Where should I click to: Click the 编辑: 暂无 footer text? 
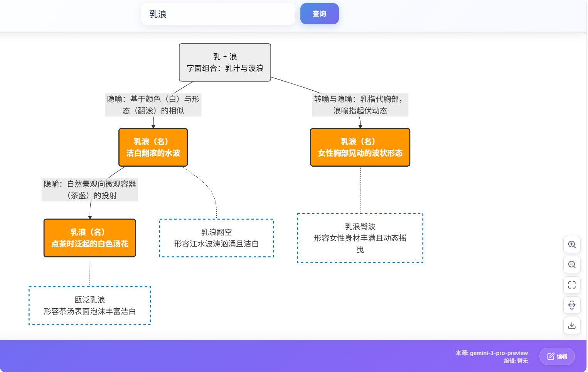coord(516,361)
